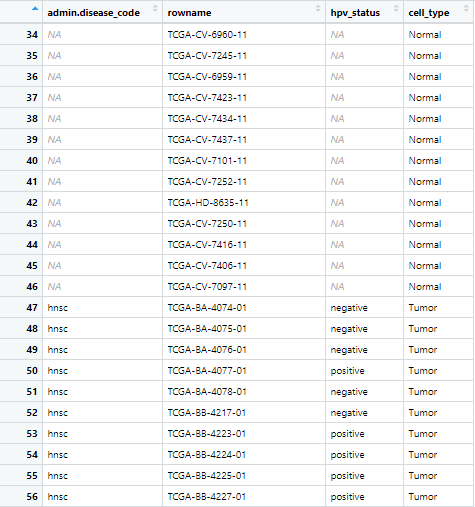This screenshot has height=507, width=475.
Task: Select row 47 TCGA-BA-4074-01 cell
Action: click(207, 308)
